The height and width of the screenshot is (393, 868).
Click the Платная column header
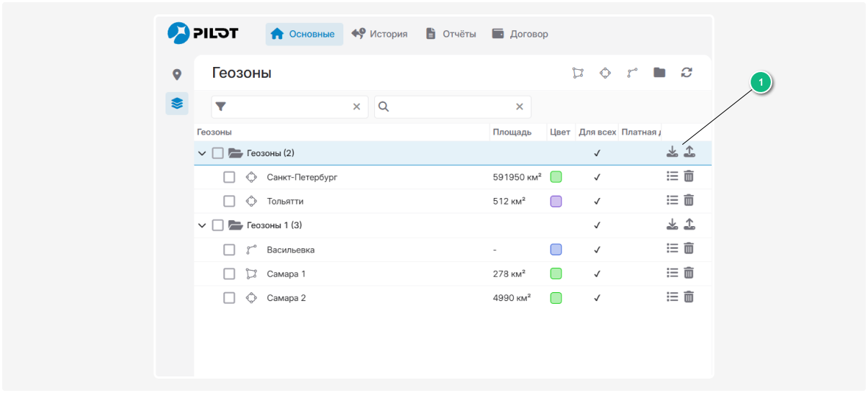point(641,132)
